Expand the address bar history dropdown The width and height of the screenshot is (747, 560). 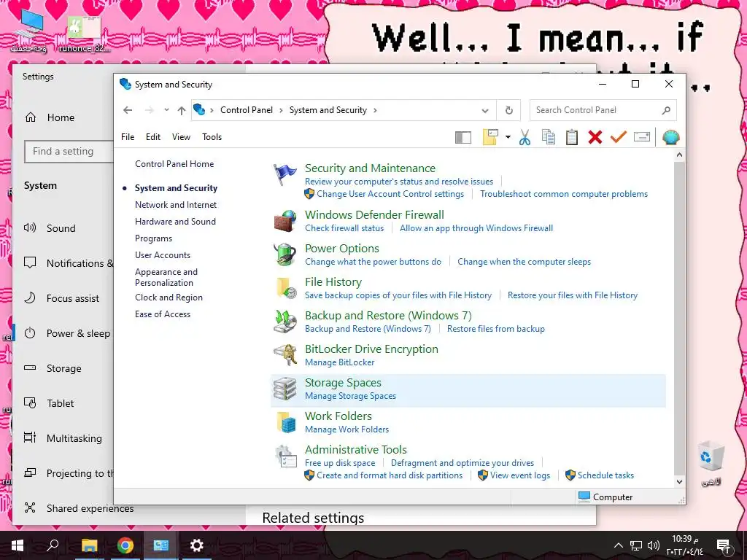485,111
